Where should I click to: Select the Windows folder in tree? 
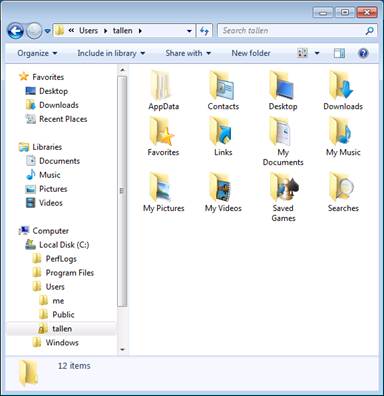[x=55, y=343]
